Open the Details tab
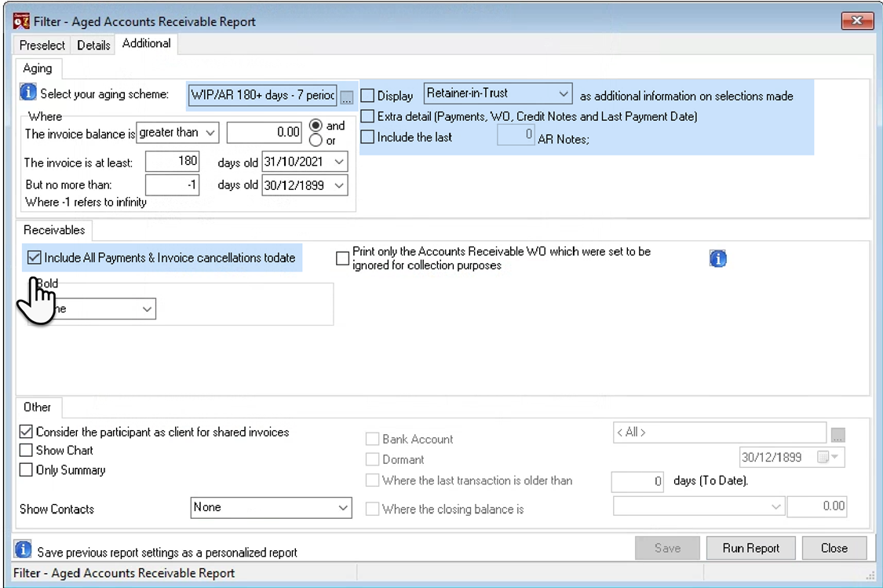This screenshot has height=588, width=883. coord(93,45)
